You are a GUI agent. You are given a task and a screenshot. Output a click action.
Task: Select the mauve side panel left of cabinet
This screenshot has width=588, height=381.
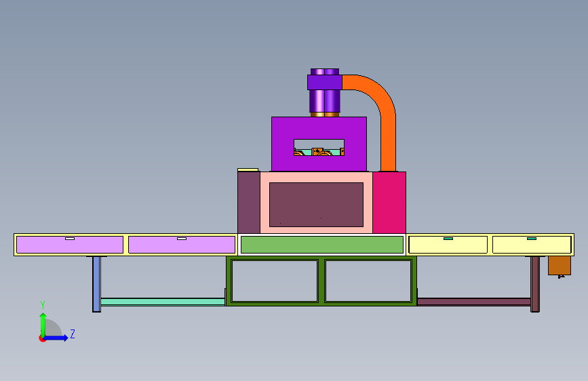(249, 203)
